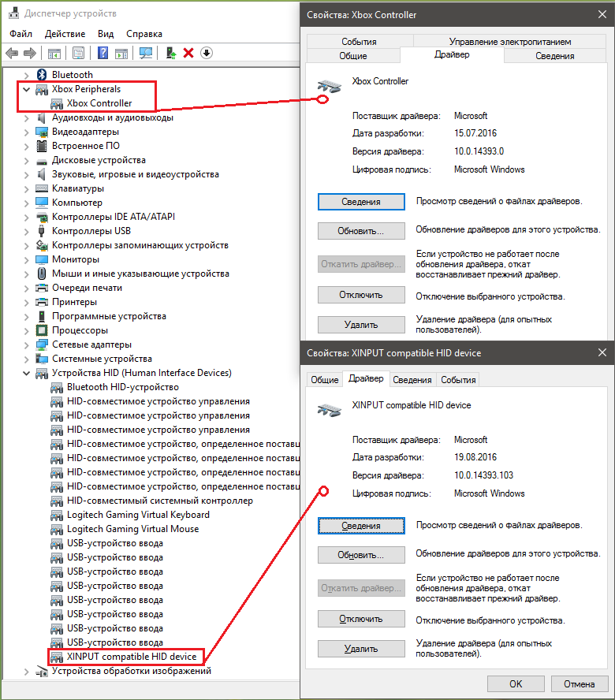
Task: Select Logitech Gaming Virtual Mouse device
Action: click(x=132, y=529)
